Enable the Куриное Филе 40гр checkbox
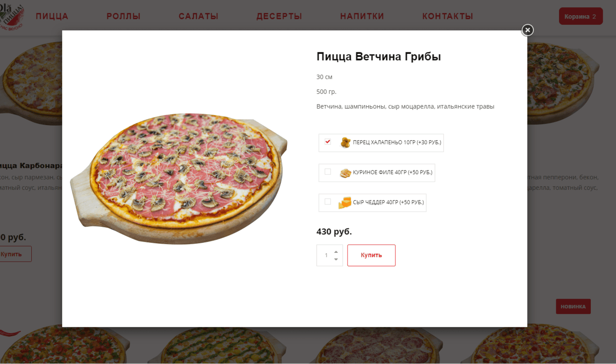616x364 pixels. click(x=328, y=172)
